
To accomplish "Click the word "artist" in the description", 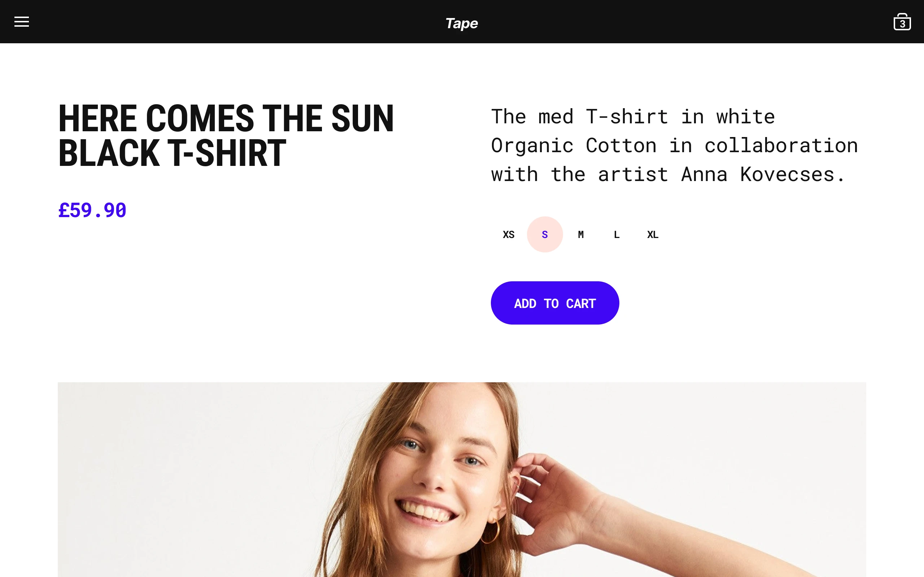I will pos(633,175).
